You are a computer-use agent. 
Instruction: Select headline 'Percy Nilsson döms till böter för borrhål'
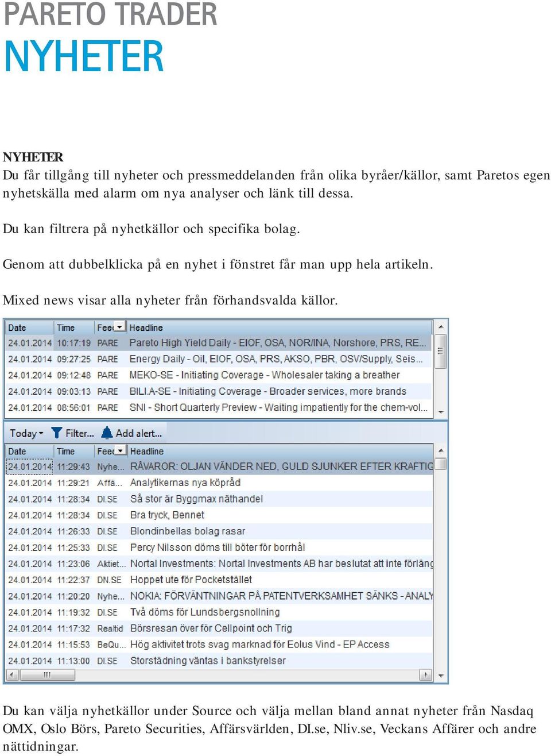point(218,547)
